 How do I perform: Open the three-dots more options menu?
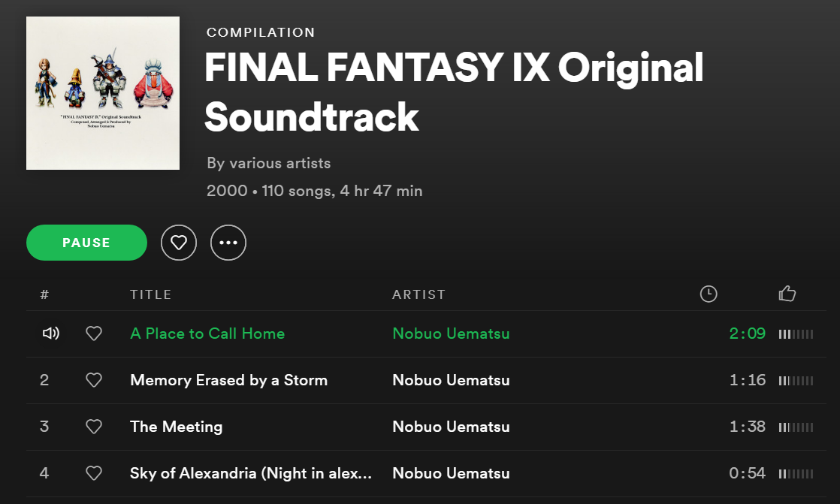click(228, 243)
